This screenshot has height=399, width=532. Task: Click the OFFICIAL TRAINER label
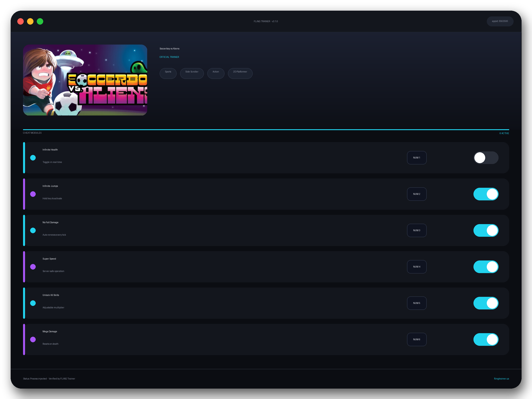(x=169, y=57)
